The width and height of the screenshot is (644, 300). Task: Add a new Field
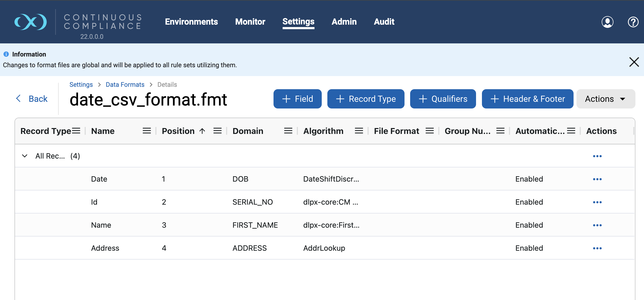point(297,99)
